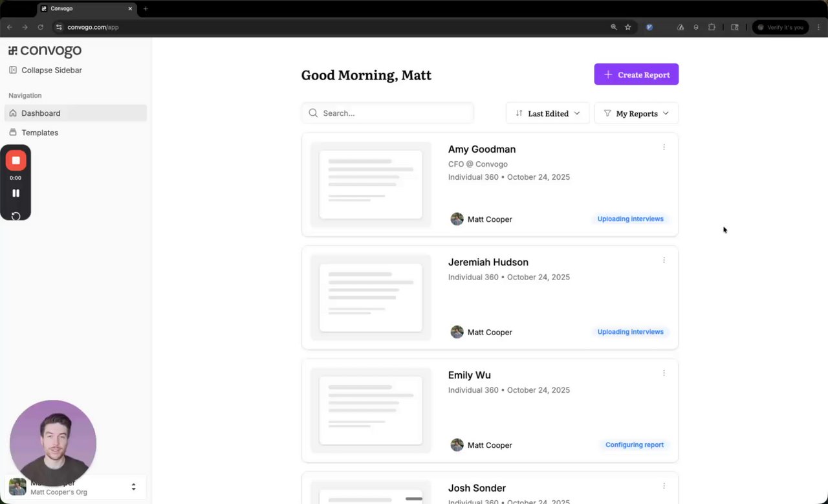This screenshot has width=828, height=504.
Task: Open the three-dot menu for Josh Sonder
Action: click(664, 486)
